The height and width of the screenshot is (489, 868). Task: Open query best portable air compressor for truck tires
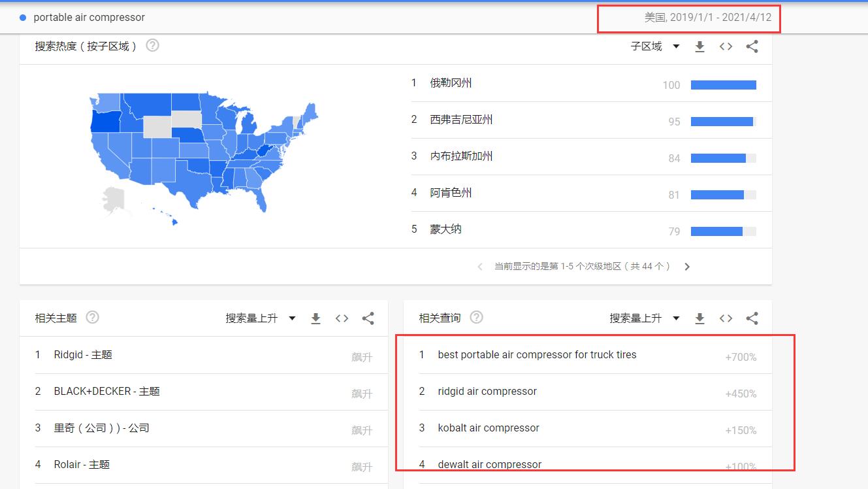click(537, 355)
